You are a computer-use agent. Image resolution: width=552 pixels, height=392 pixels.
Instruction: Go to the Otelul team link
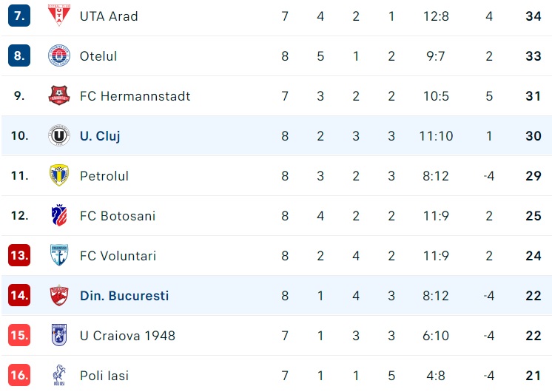tap(98, 56)
